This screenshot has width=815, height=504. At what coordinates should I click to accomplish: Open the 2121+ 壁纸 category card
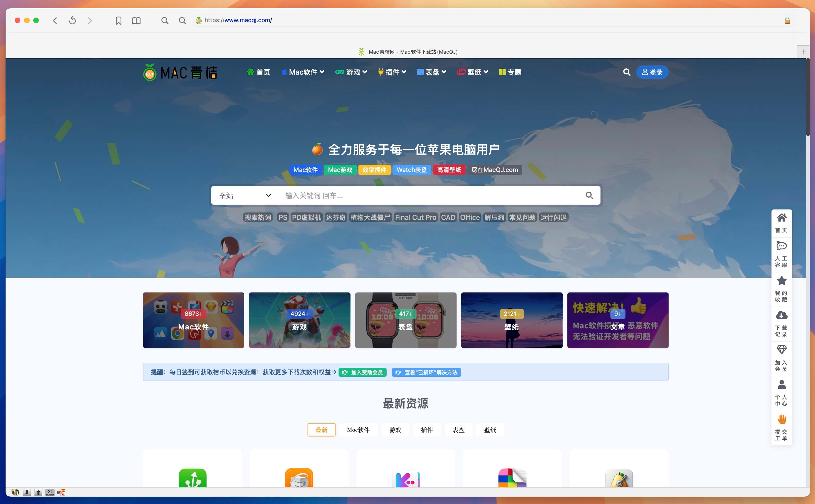[x=512, y=320]
